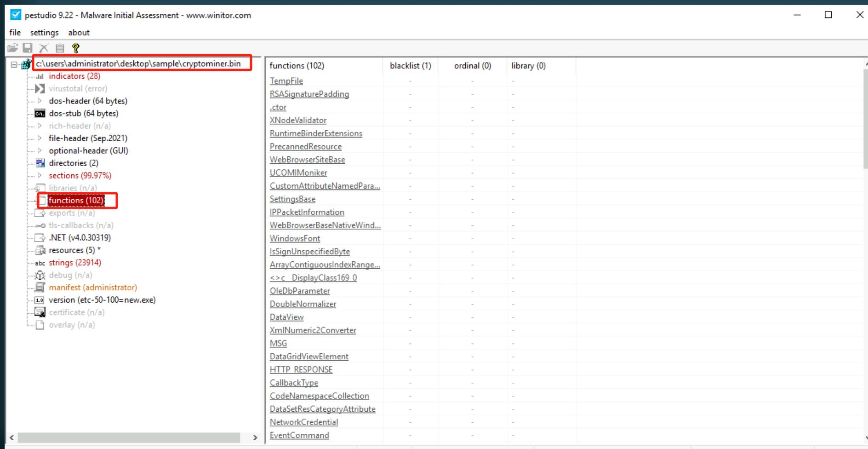
Task: Click the exports tree icon
Action: 40,213
